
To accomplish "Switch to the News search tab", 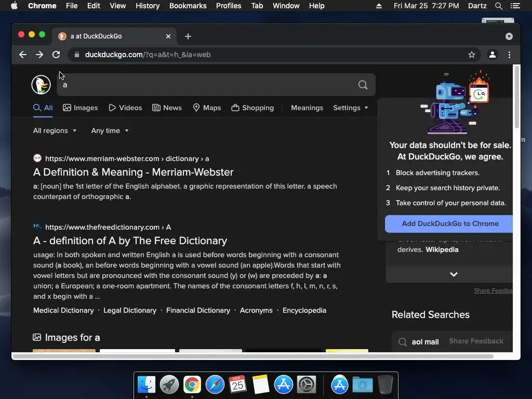I will tap(167, 108).
